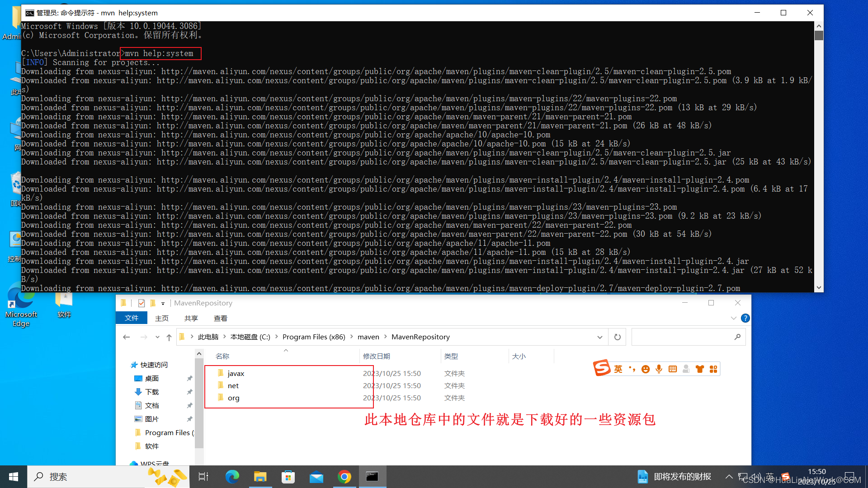
Task: Expand the breadcrumb arrow after maven
Action: [x=386, y=337]
